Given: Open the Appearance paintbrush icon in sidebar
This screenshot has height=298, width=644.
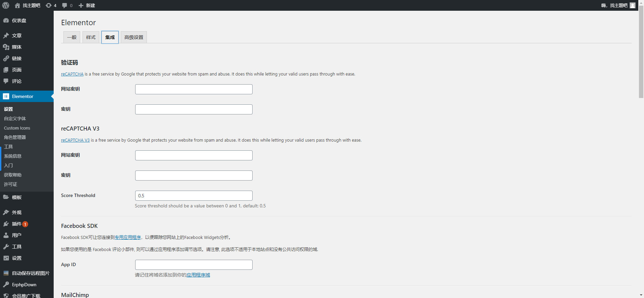Looking at the screenshot, I should click(6, 212).
